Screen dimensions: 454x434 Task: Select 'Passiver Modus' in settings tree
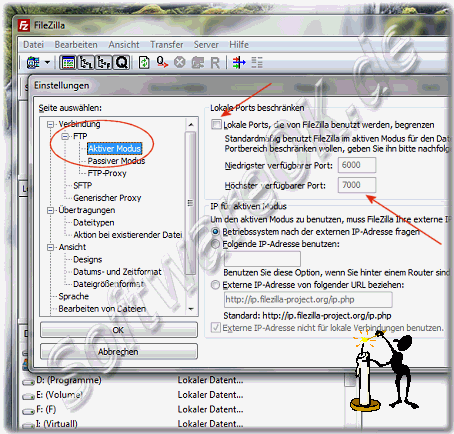click(116, 161)
